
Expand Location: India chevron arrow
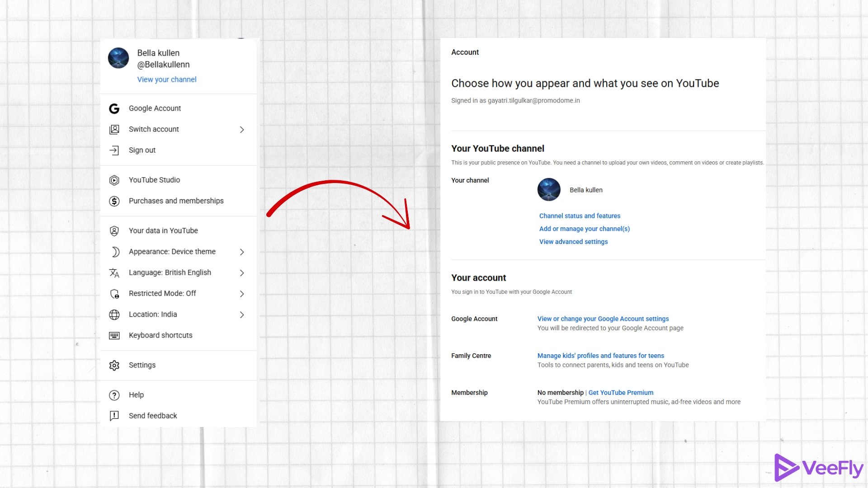coord(242,314)
